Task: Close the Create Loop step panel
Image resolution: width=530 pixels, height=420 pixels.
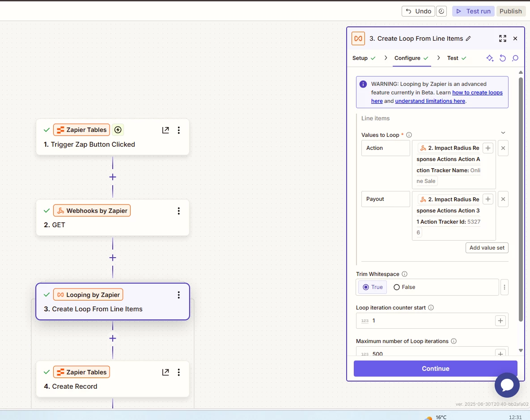Action: tap(515, 38)
